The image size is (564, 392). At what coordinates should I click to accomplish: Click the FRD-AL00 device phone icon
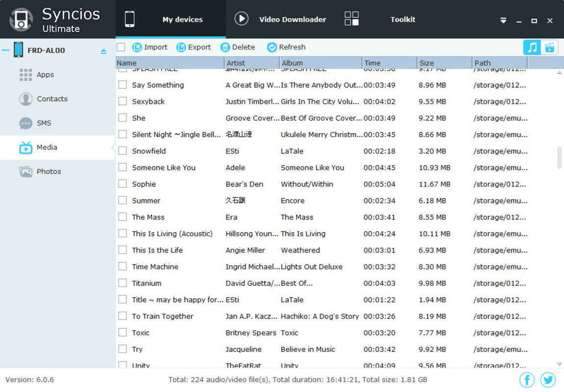tap(18, 49)
